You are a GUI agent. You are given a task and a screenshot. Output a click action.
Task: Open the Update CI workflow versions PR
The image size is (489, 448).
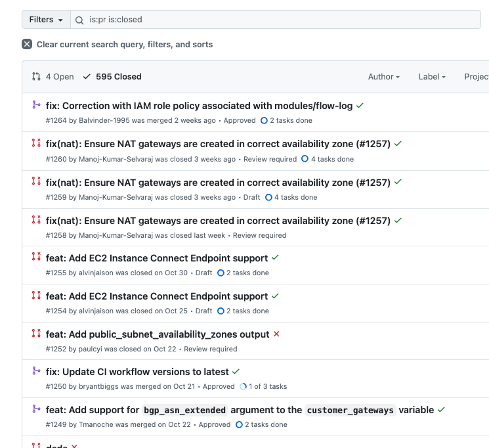tap(137, 372)
